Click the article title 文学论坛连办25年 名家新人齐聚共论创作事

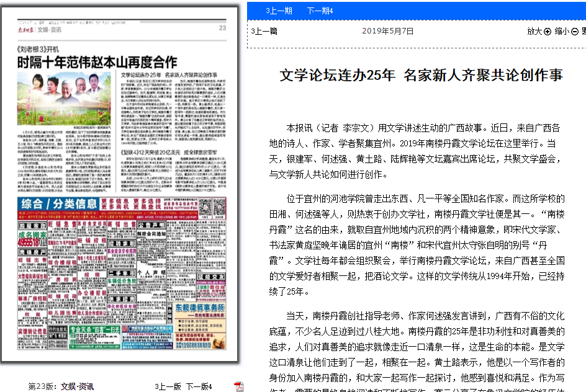[421, 75]
